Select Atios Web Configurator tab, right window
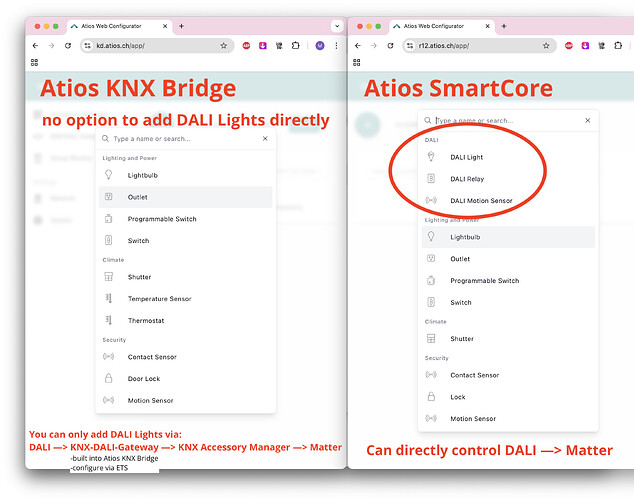Image resolution: width=634 pixels, height=500 pixels. pos(442,26)
